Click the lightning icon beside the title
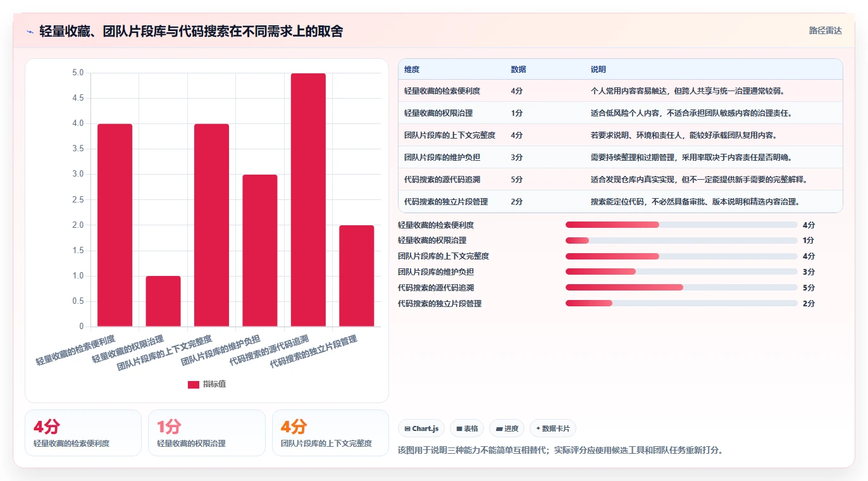Image resolution: width=868 pixels, height=481 pixels. pyautogui.click(x=30, y=31)
